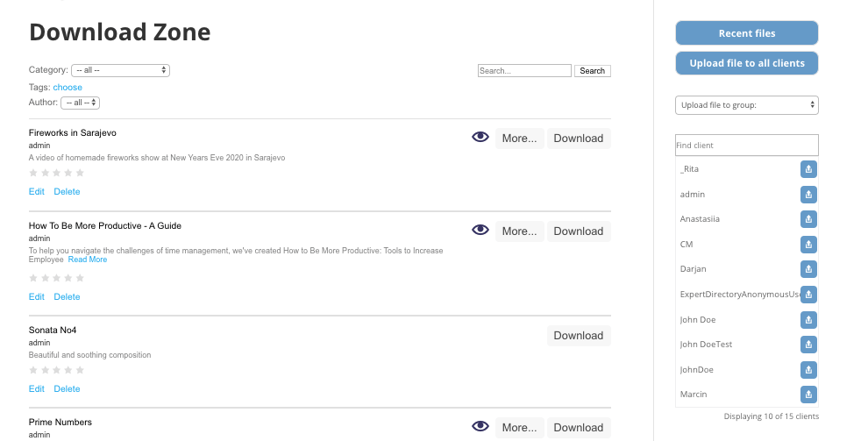Click the Find client input field

coord(747,145)
